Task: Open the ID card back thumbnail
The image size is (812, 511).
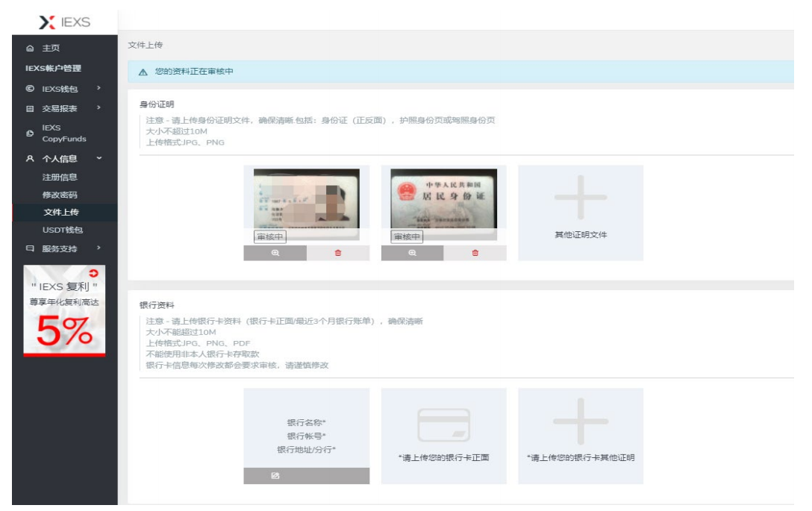Action: tap(444, 204)
